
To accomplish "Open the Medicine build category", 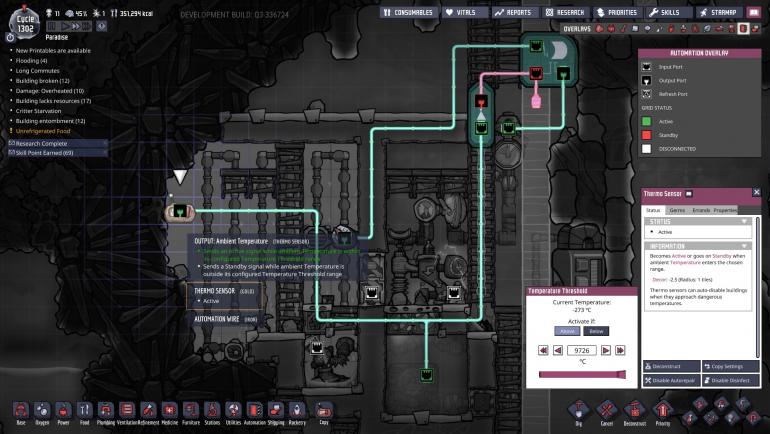I will coord(169,413).
